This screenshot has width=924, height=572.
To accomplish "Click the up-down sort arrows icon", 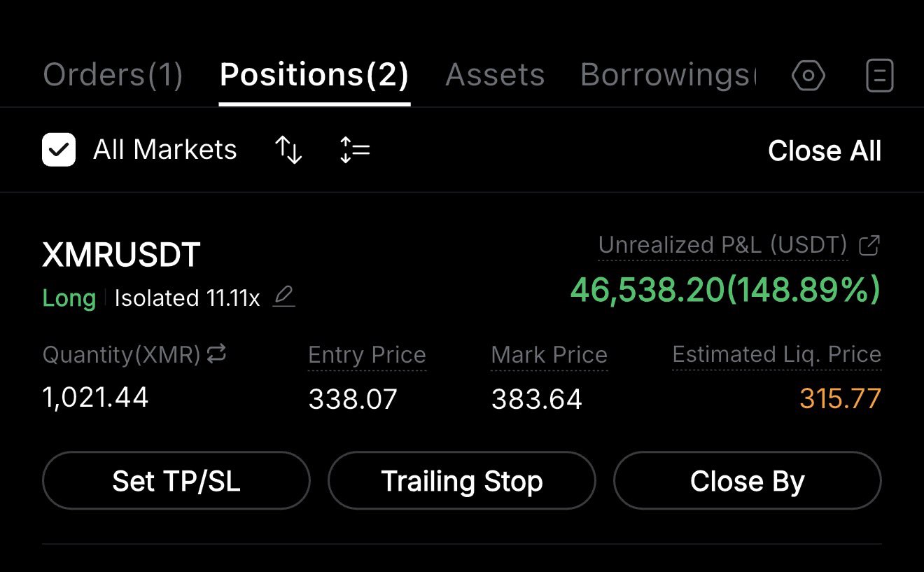I will (288, 150).
